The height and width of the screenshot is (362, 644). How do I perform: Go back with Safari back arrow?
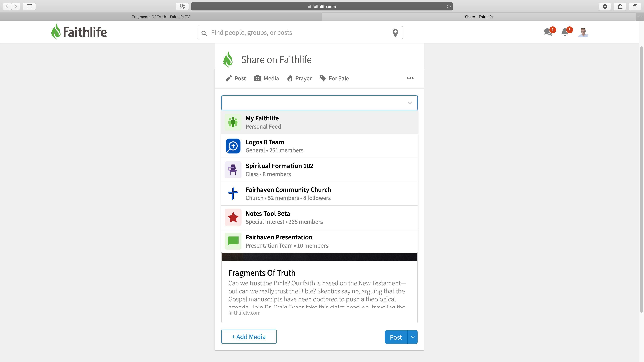tap(7, 6)
